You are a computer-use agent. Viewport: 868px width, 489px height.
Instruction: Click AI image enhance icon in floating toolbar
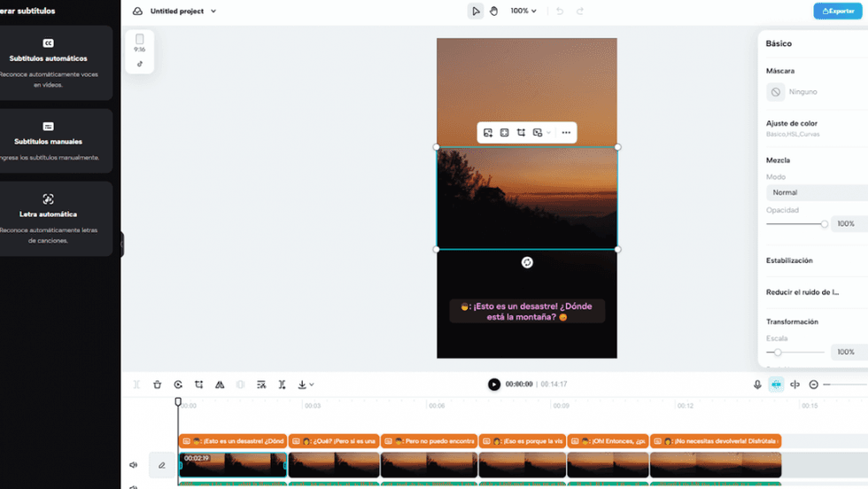[488, 133]
